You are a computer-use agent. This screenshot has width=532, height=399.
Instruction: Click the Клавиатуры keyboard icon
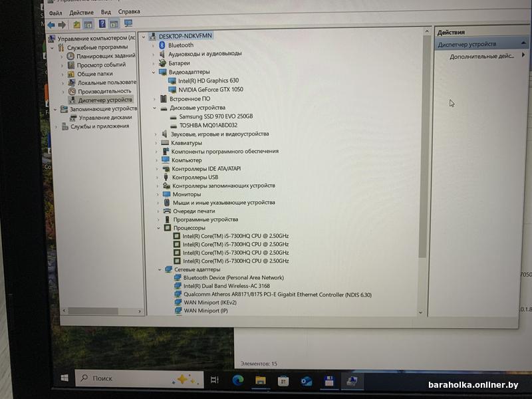click(x=165, y=143)
